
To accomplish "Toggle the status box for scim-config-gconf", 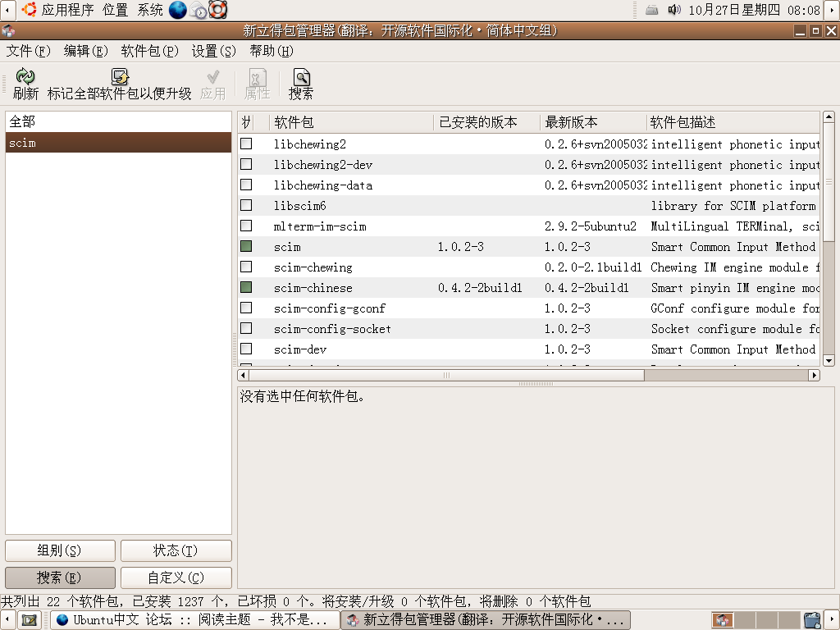I will coord(246,308).
